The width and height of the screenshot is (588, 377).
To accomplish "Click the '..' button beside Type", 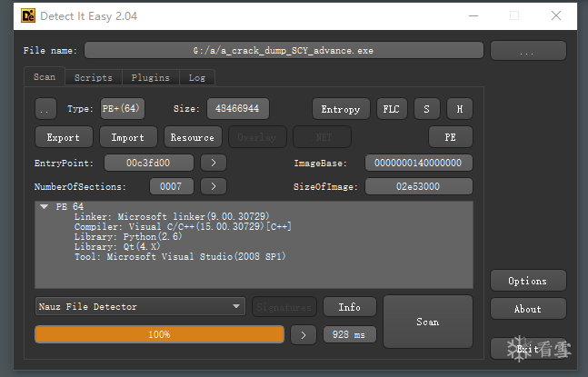I will [x=45, y=109].
